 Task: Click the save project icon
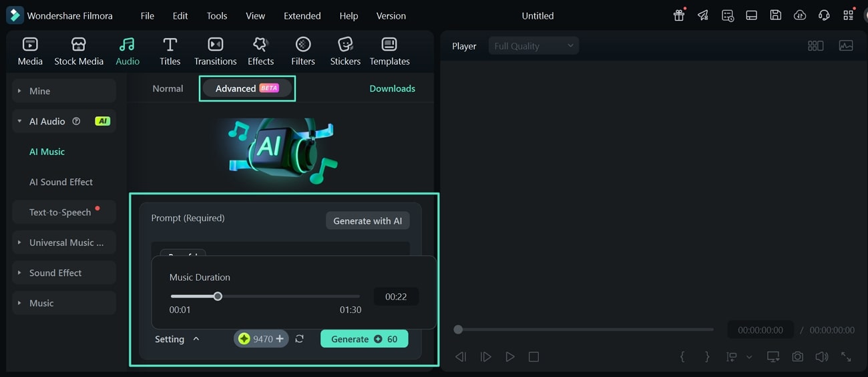(x=776, y=15)
